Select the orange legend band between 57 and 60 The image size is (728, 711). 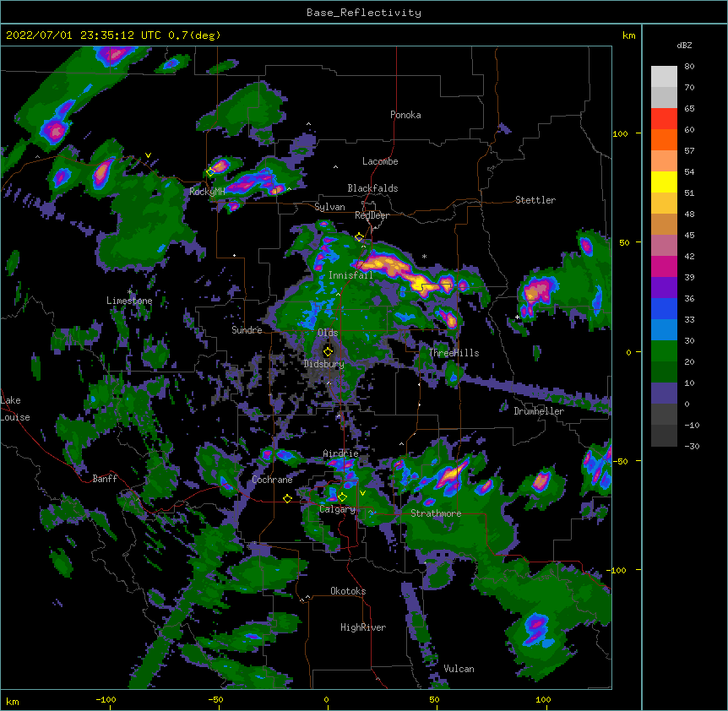click(664, 140)
